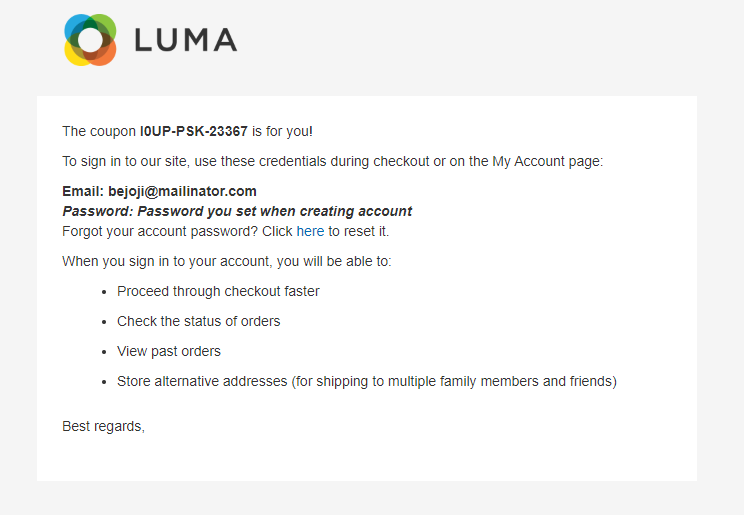Click bullet dot beside "Check the status of orders"
The width and height of the screenshot is (744, 515).
[x=105, y=322]
